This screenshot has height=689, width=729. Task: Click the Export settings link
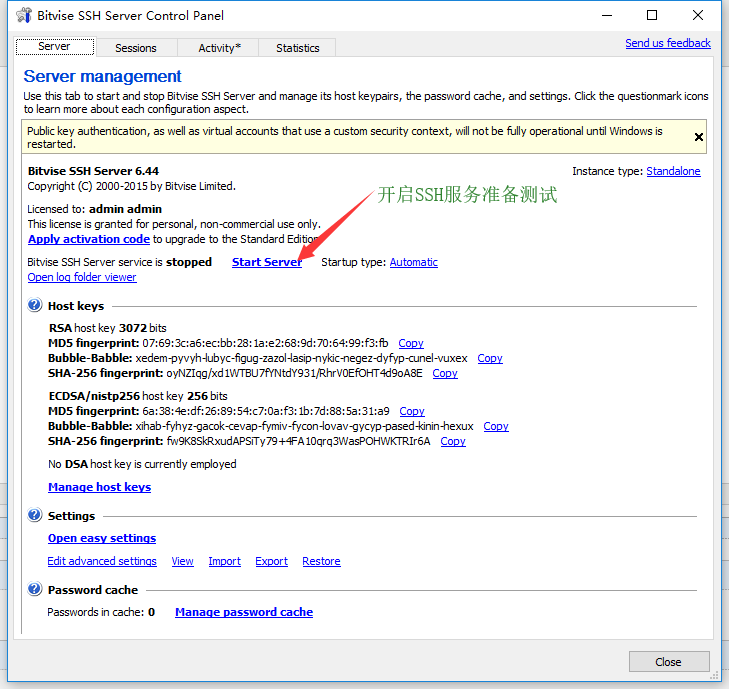pyautogui.click(x=271, y=561)
